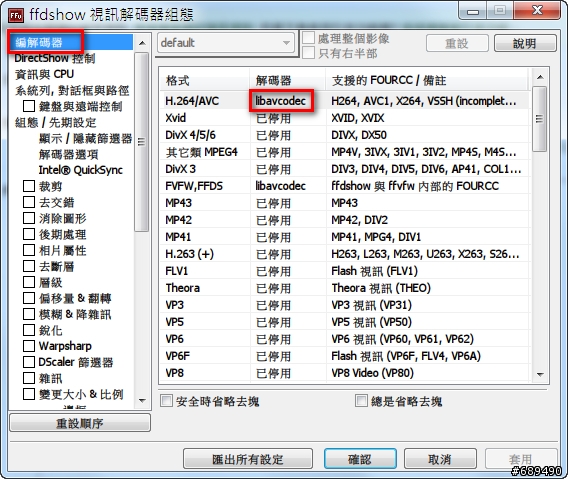The image size is (568, 479).
Task: Enable 模糊 & 降雜訊 checkbox
Action: [x=29, y=314]
